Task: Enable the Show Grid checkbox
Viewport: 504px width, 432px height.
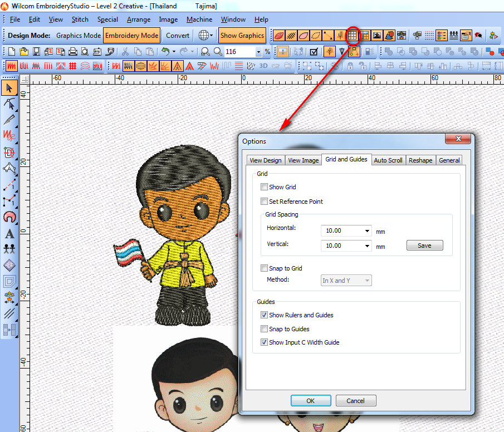Action: coord(264,186)
